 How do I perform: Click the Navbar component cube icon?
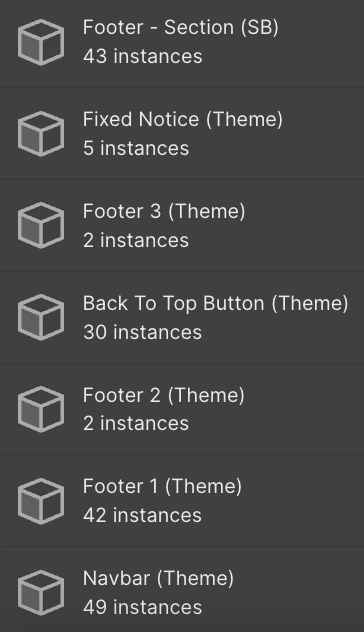(41, 593)
